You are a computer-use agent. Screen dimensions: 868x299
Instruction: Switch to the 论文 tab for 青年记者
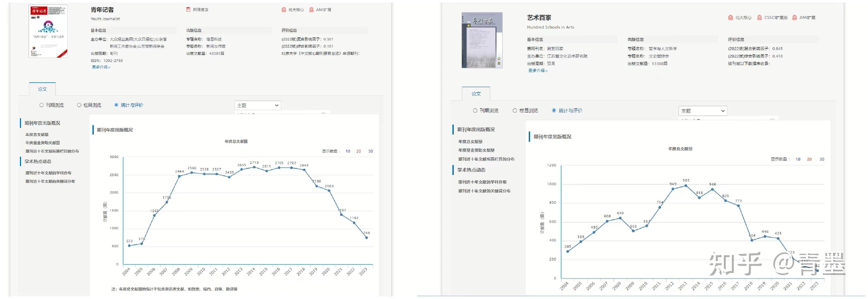tap(42, 89)
